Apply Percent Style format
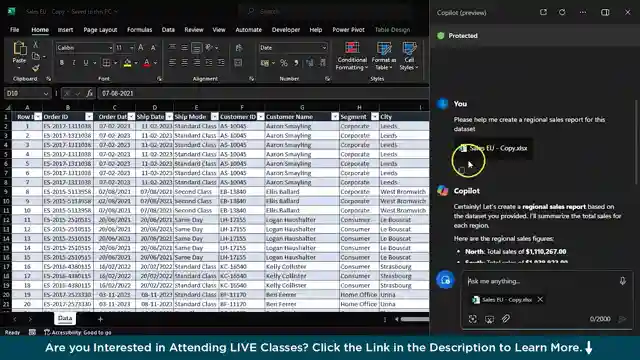The height and width of the screenshot is (360, 640). tap(284, 63)
